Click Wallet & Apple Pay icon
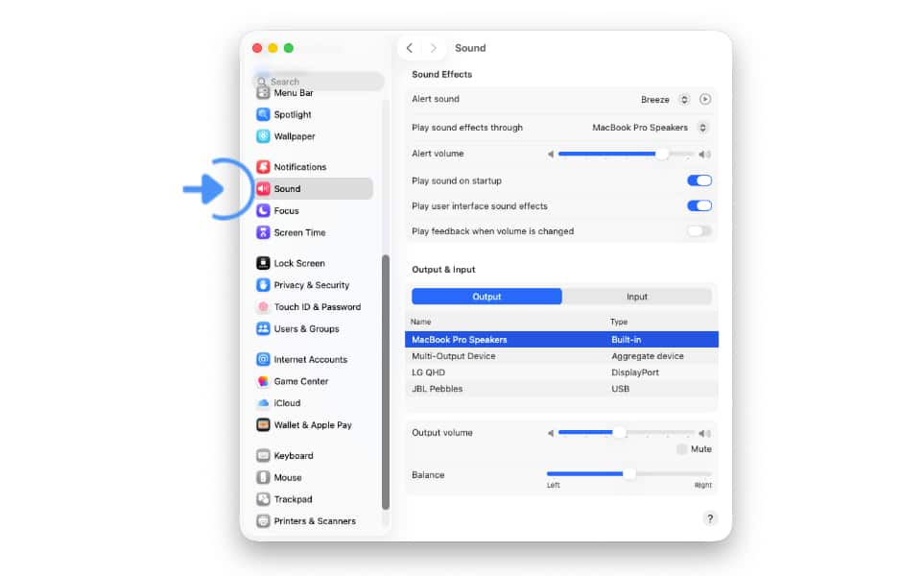 (x=263, y=424)
